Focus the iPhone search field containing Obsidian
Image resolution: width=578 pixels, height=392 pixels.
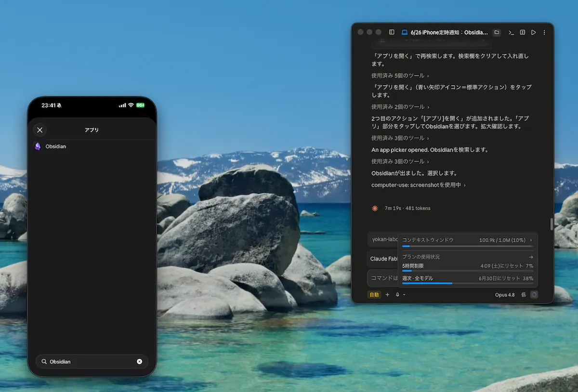click(92, 362)
